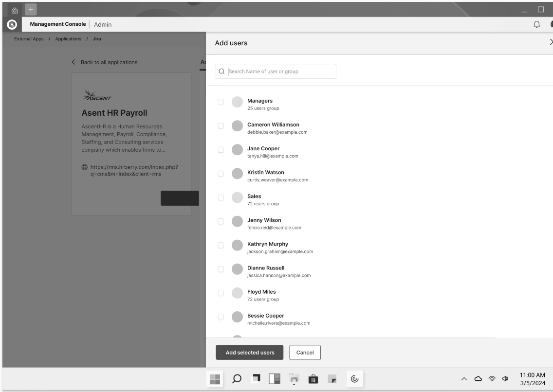Open the home icon tab
The image size is (553, 392).
click(15, 10)
